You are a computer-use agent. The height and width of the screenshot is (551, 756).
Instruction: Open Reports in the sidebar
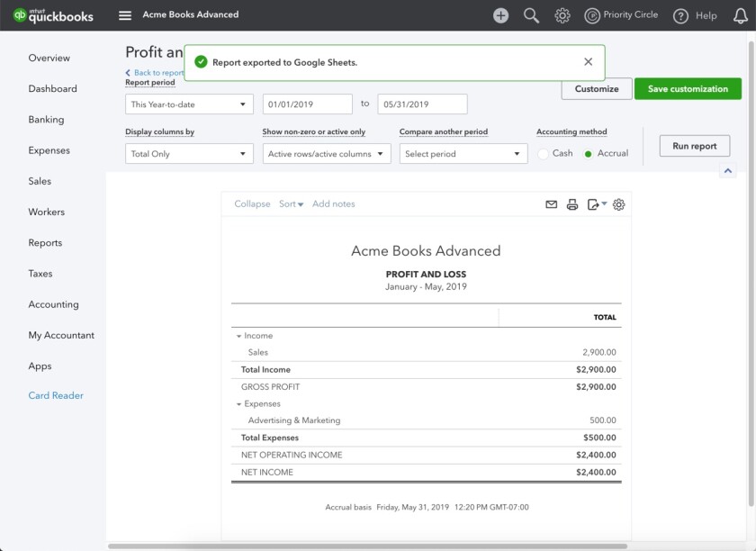point(45,243)
